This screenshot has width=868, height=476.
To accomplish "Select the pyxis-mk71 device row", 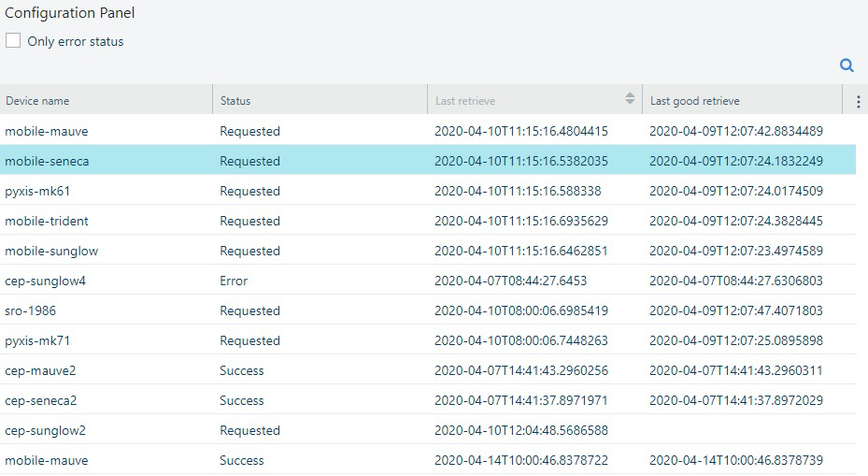I will tap(37, 340).
